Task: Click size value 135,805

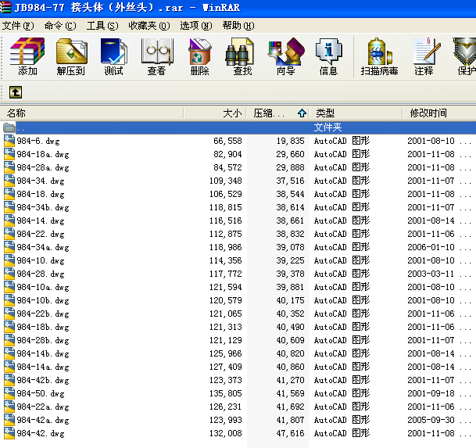Action: tap(226, 393)
